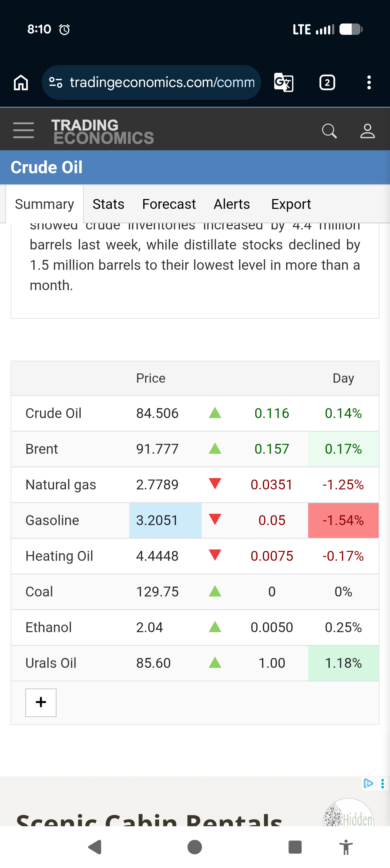Open the Urals Oil row link

51,663
